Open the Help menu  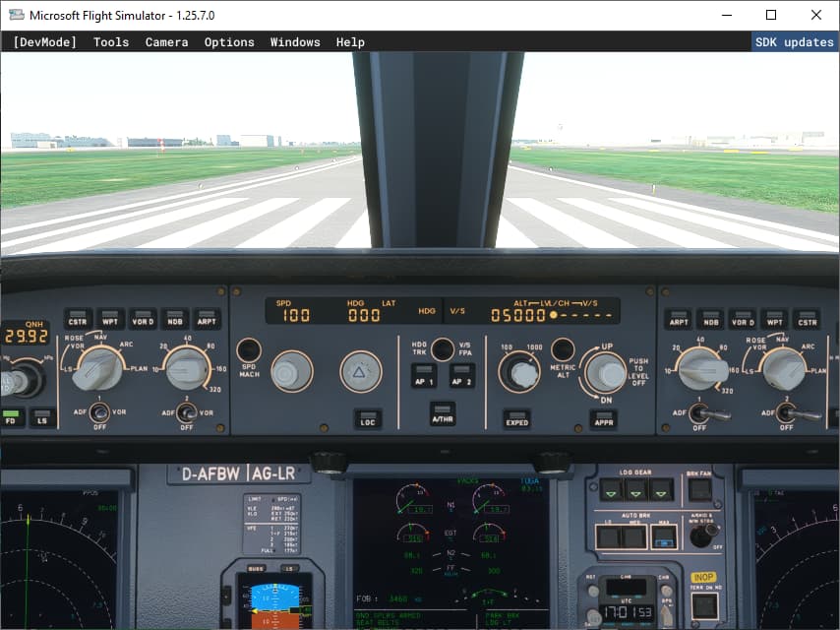[350, 41]
